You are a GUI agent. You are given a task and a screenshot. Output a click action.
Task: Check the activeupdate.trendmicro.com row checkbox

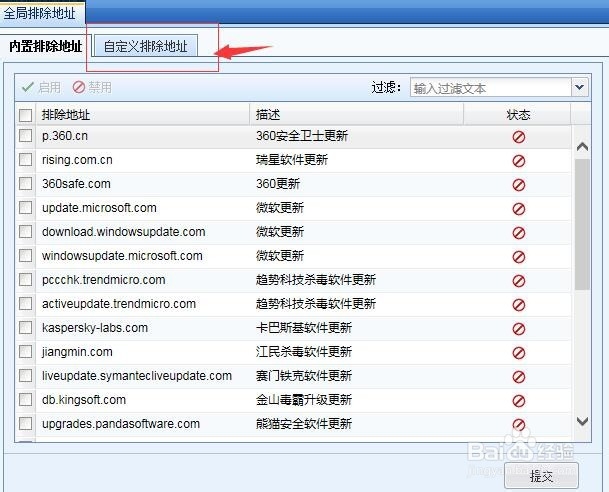pos(25,304)
